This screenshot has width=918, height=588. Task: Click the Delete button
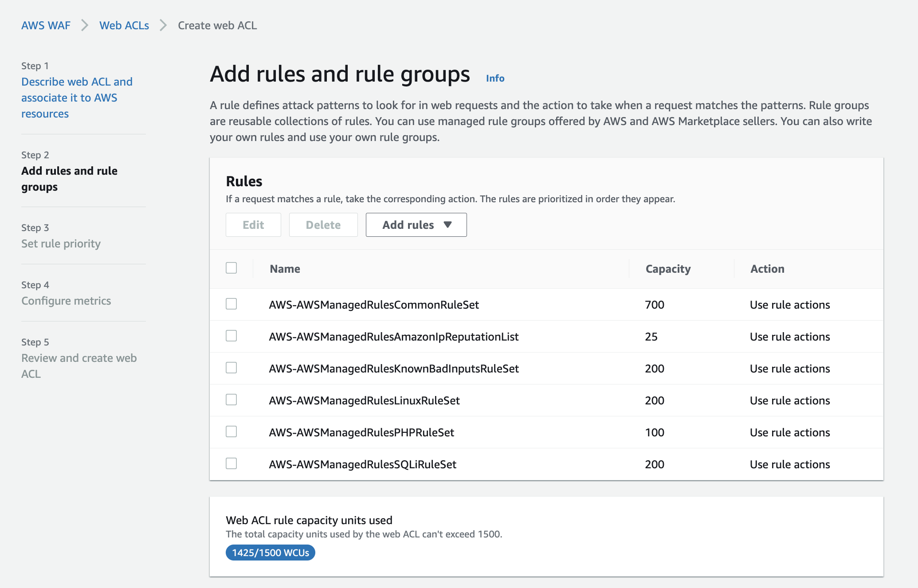point(323,225)
